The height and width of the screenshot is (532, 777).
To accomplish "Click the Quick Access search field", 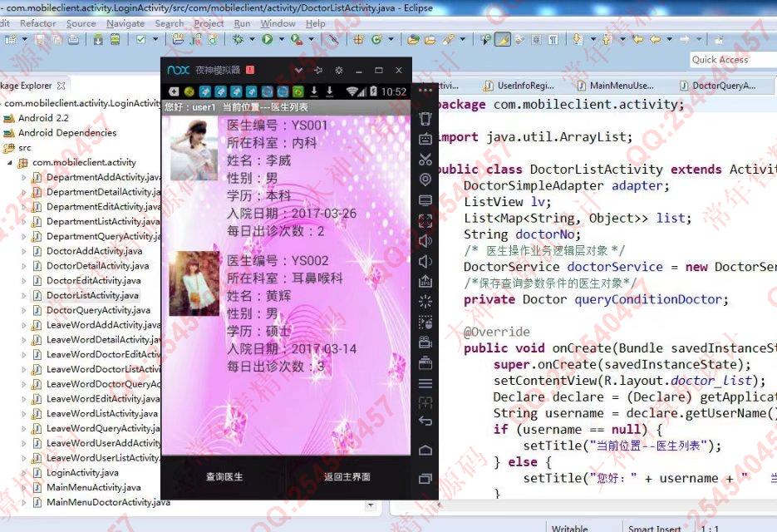I will pos(731,60).
